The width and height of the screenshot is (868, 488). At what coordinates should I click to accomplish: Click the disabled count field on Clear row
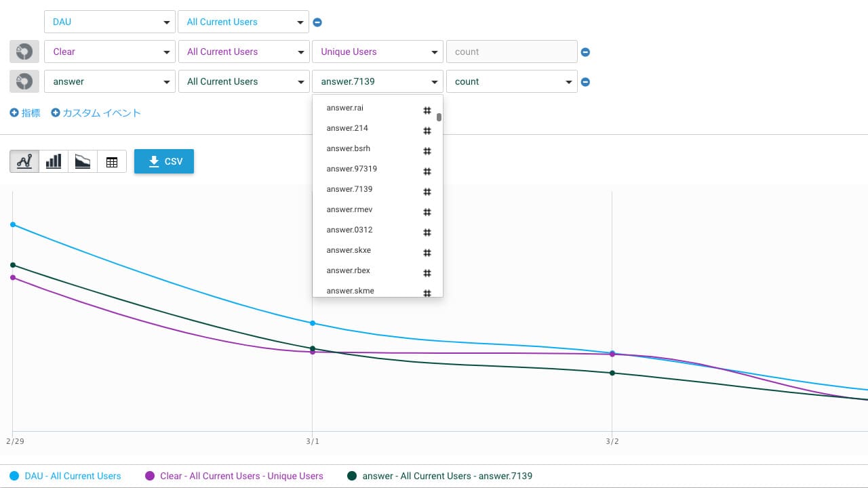(511, 52)
